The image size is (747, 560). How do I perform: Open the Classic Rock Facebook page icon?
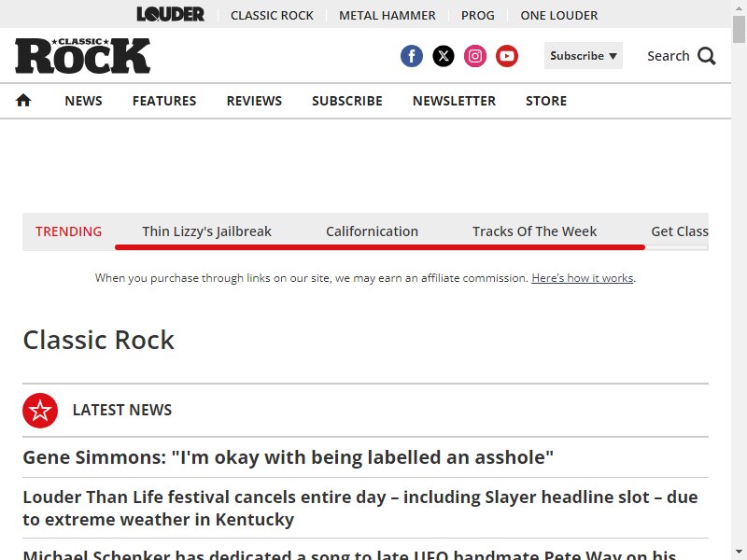412,56
